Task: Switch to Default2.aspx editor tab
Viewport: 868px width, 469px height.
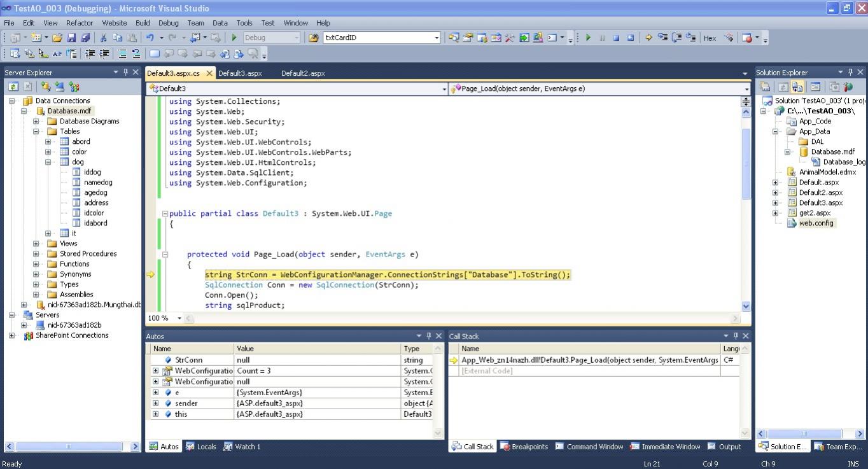Action: [x=303, y=73]
